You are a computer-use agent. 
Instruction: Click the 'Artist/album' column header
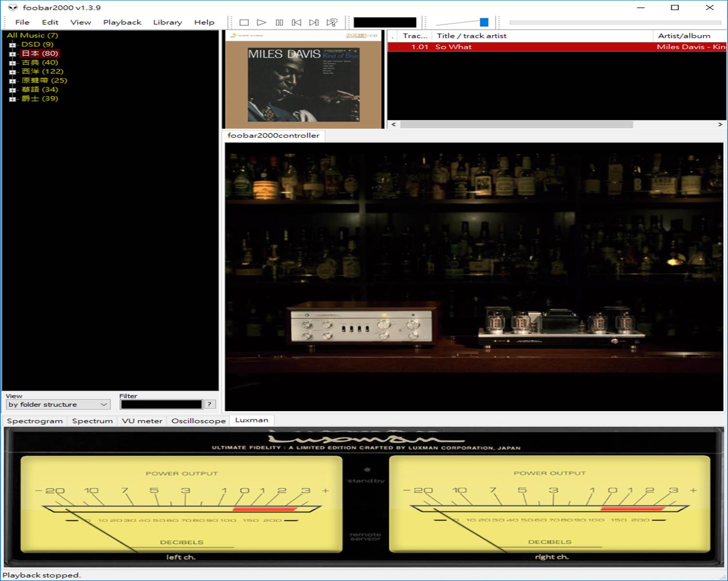pyautogui.click(x=690, y=36)
